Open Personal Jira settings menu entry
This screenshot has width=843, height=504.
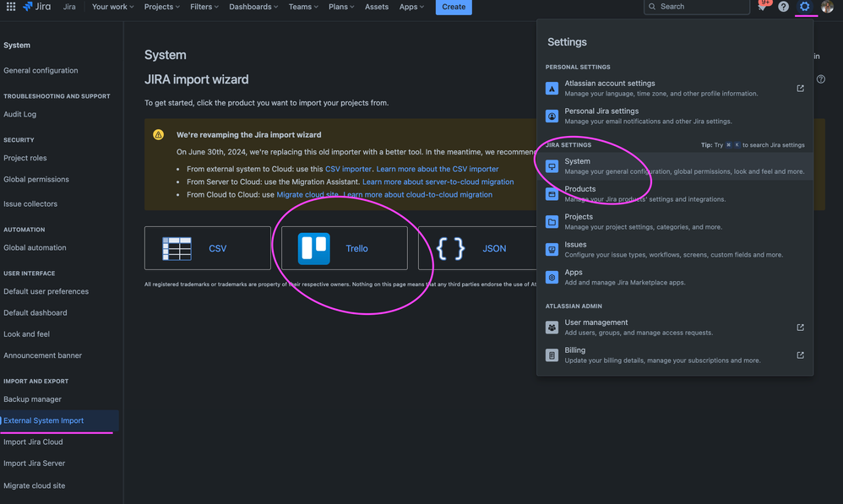(675, 116)
